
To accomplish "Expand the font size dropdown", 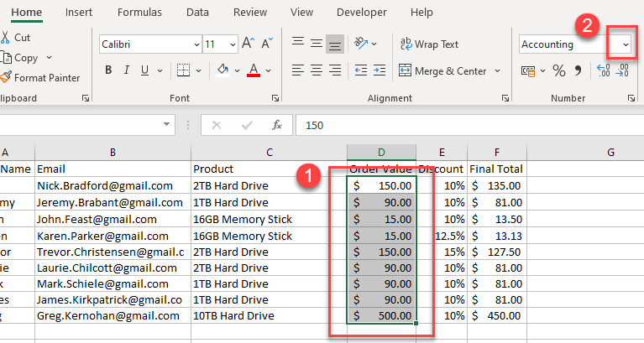I will [x=233, y=44].
